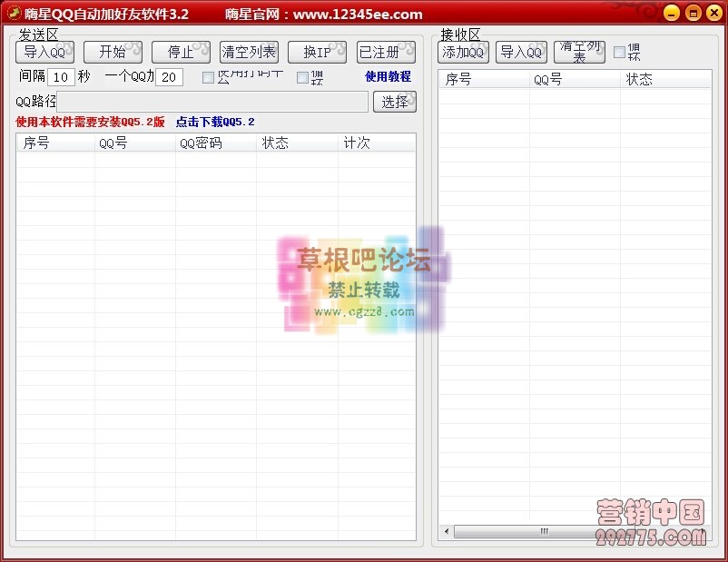The width and height of the screenshot is (728, 562).
Task: Click 清空列表 in the send area
Action: 248,52
